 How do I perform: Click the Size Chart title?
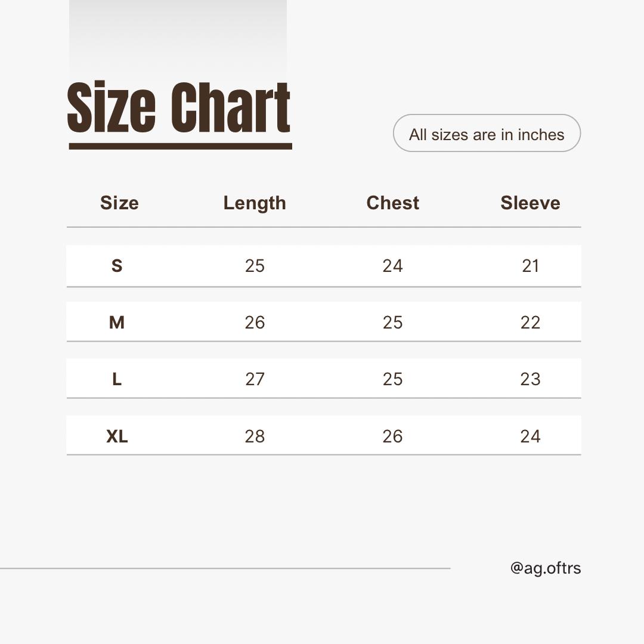[179, 107]
